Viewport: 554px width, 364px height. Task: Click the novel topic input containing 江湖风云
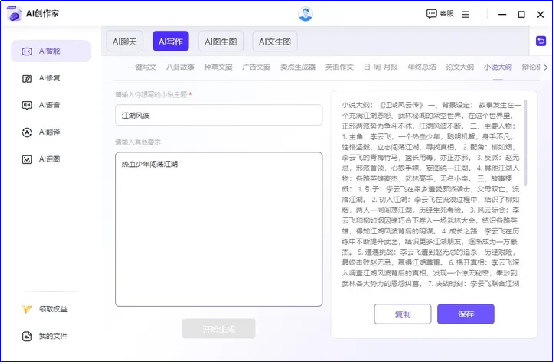point(219,115)
